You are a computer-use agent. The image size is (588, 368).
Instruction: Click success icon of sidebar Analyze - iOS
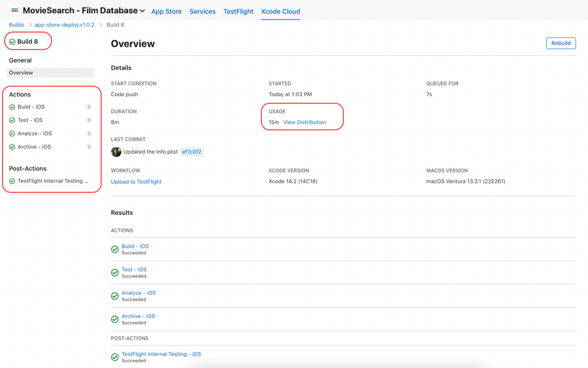(12, 133)
